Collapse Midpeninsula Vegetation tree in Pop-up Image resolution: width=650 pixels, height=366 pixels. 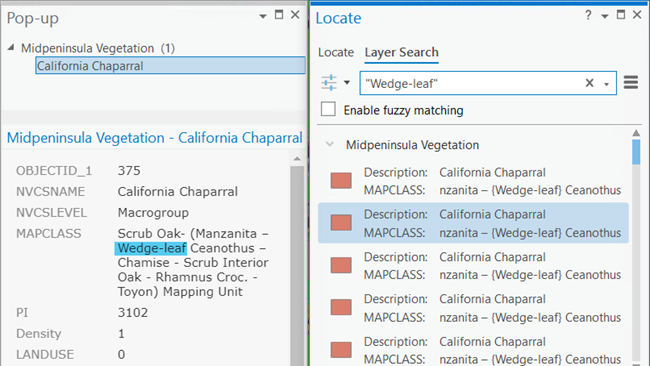[x=11, y=48]
